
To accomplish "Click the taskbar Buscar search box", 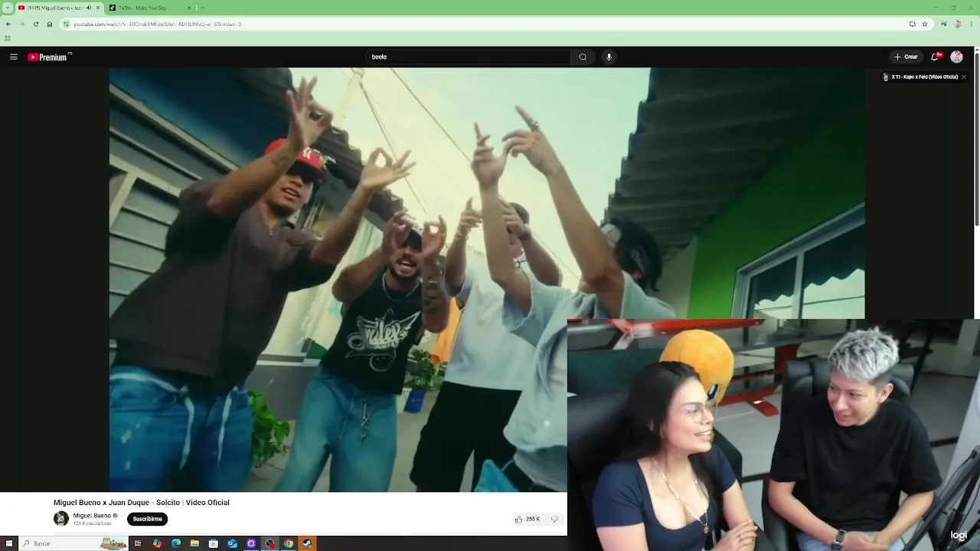I will point(73,543).
